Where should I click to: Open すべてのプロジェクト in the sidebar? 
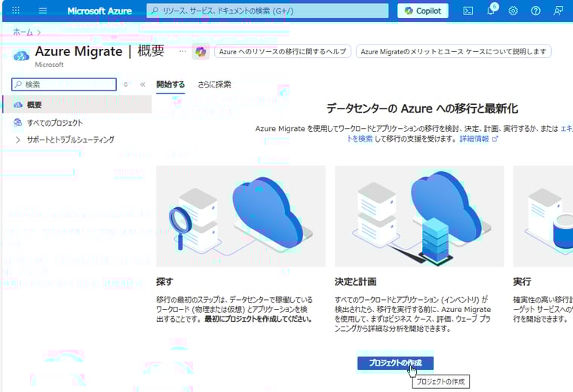[55, 123]
